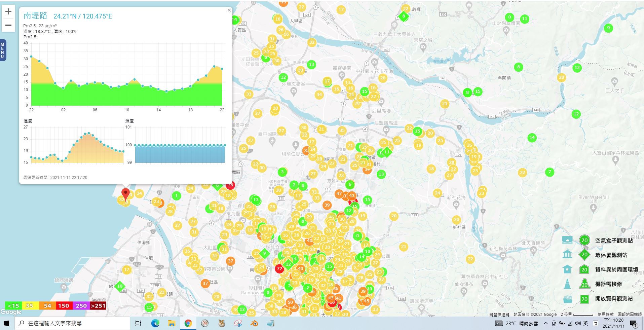The height and width of the screenshot is (330, 644).
Task: Select the green diamond 9 station marker
Action: point(264,253)
